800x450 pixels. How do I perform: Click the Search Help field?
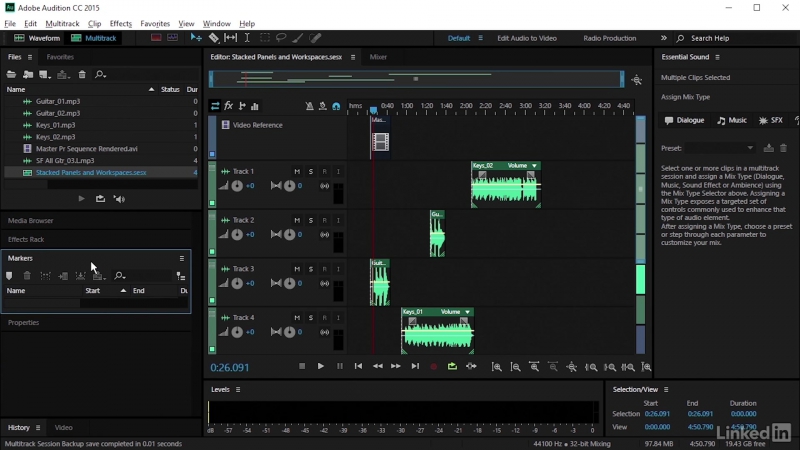tap(710, 38)
